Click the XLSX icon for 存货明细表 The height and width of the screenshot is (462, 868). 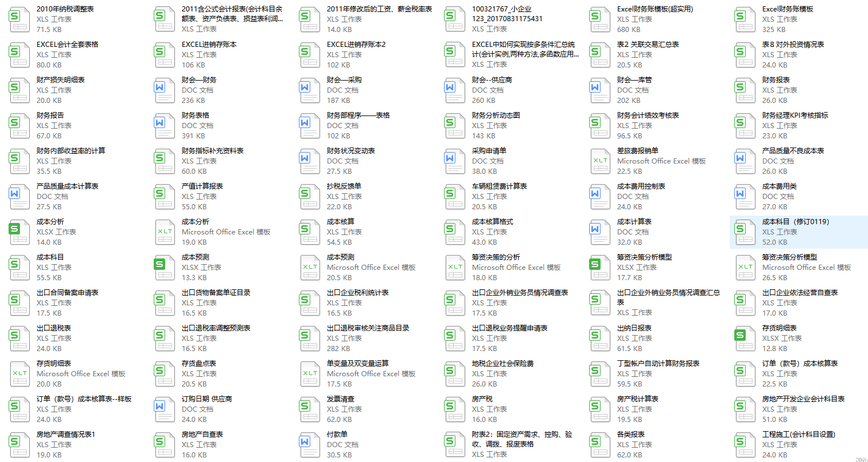(x=745, y=338)
